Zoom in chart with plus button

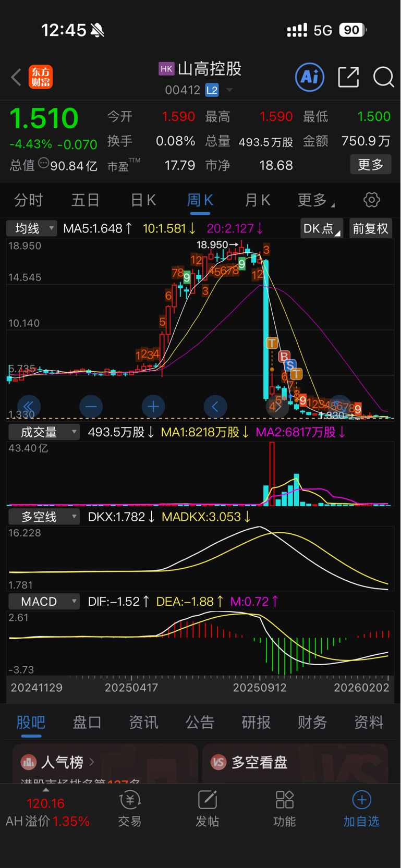153,406
